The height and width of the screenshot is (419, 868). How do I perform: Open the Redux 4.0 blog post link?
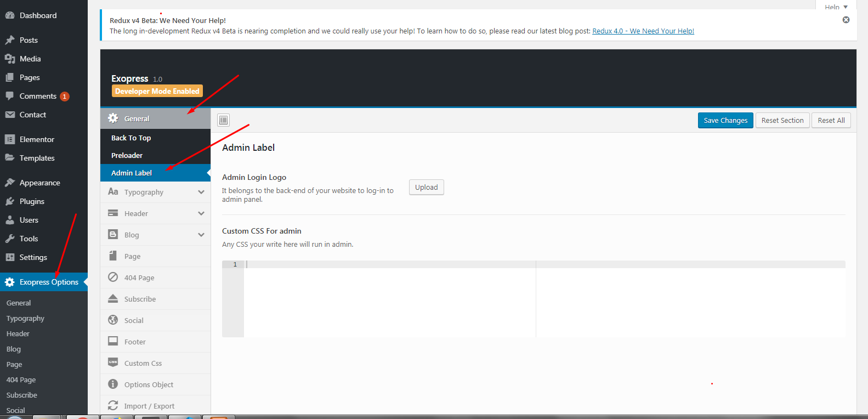tap(643, 31)
